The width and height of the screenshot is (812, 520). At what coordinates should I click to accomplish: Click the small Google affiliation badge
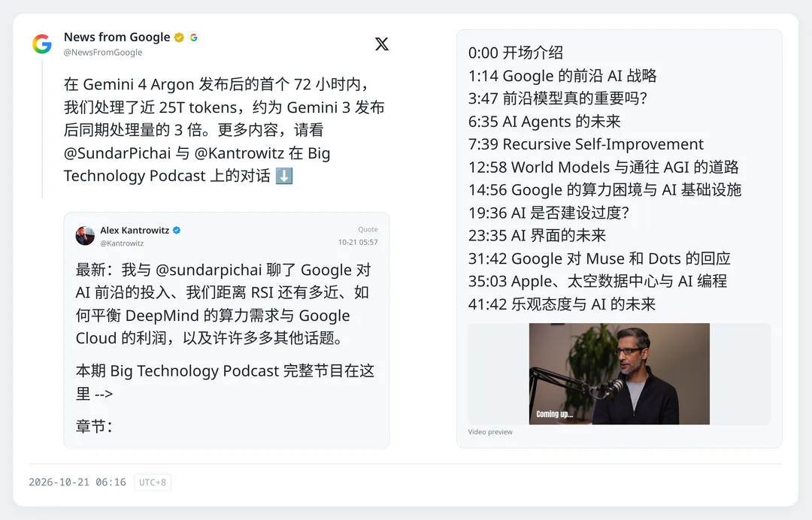194,38
